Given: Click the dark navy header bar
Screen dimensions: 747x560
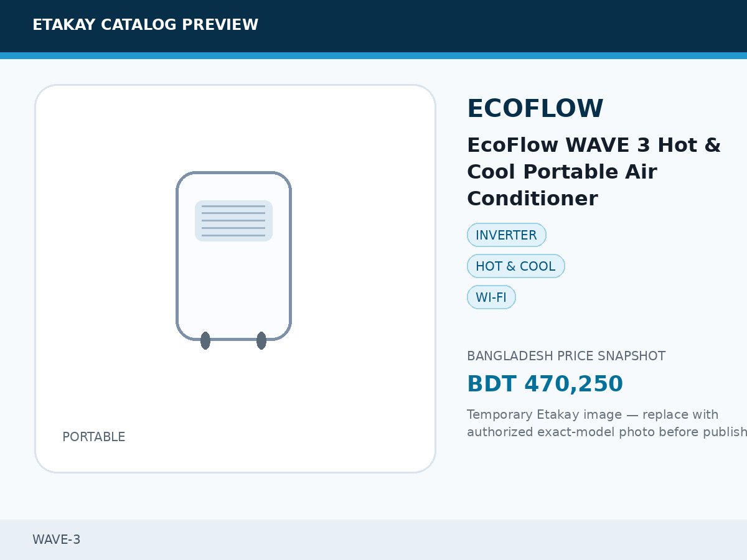Looking at the screenshot, I should click(374, 26).
